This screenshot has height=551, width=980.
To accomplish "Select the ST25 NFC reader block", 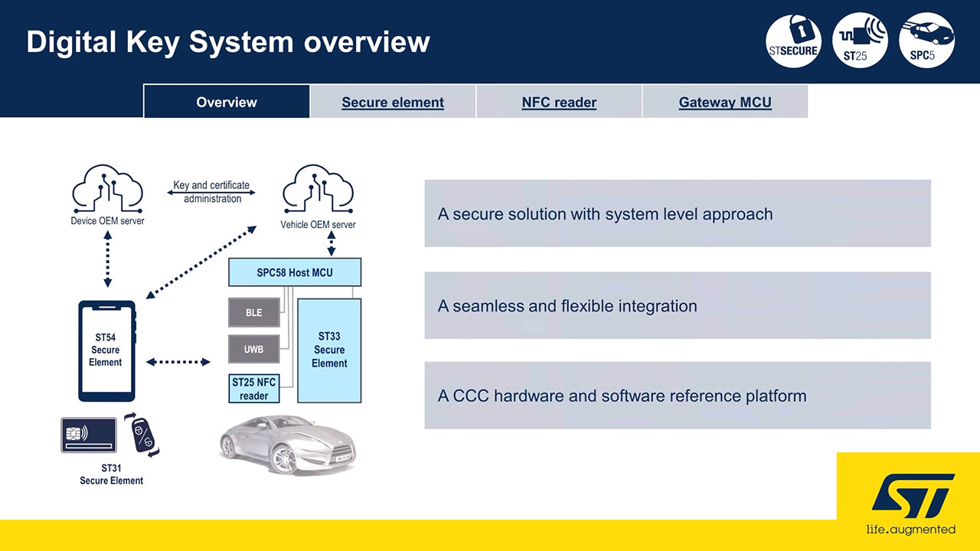I will (254, 389).
